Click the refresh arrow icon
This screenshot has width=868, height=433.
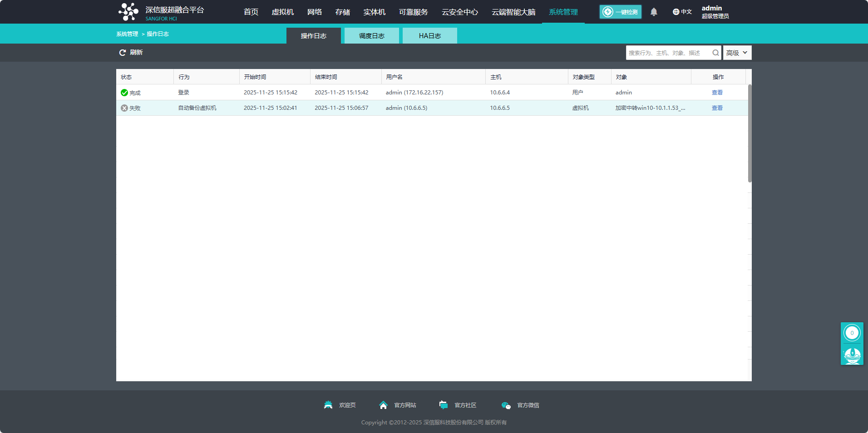click(x=123, y=53)
